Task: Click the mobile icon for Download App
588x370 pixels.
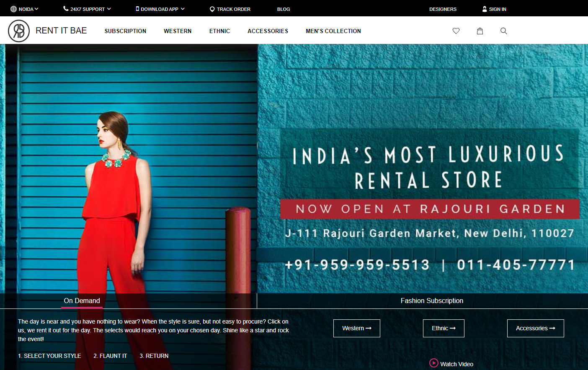Action: click(x=137, y=8)
